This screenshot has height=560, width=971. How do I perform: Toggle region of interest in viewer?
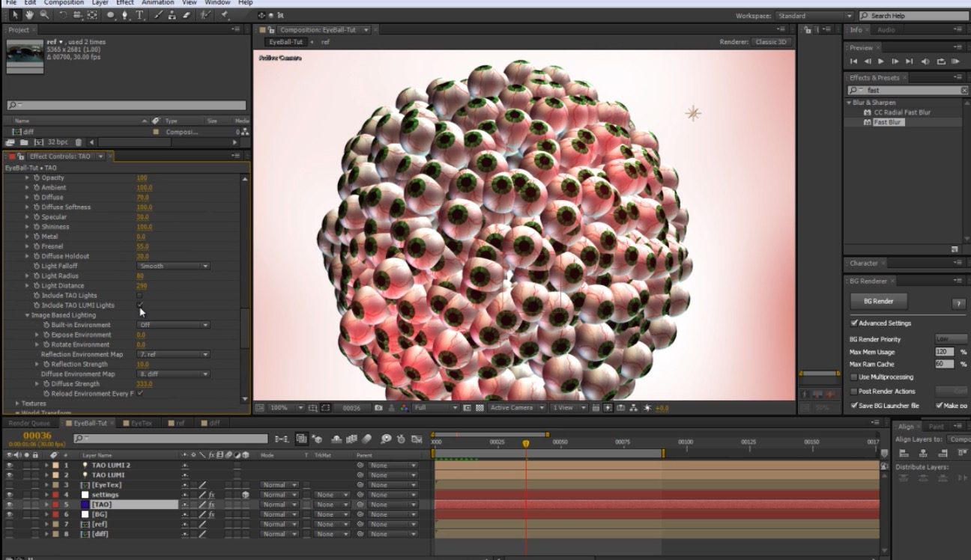[x=468, y=408]
